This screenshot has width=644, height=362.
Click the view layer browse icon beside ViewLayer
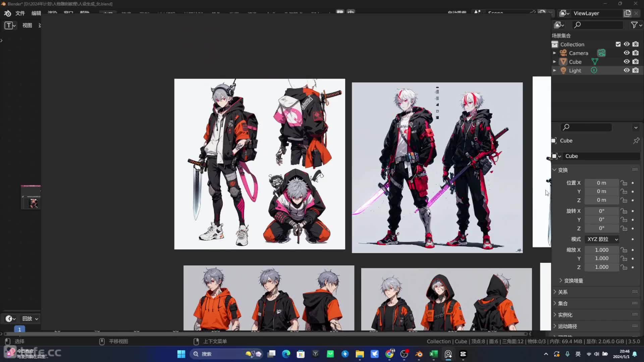tap(564, 13)
